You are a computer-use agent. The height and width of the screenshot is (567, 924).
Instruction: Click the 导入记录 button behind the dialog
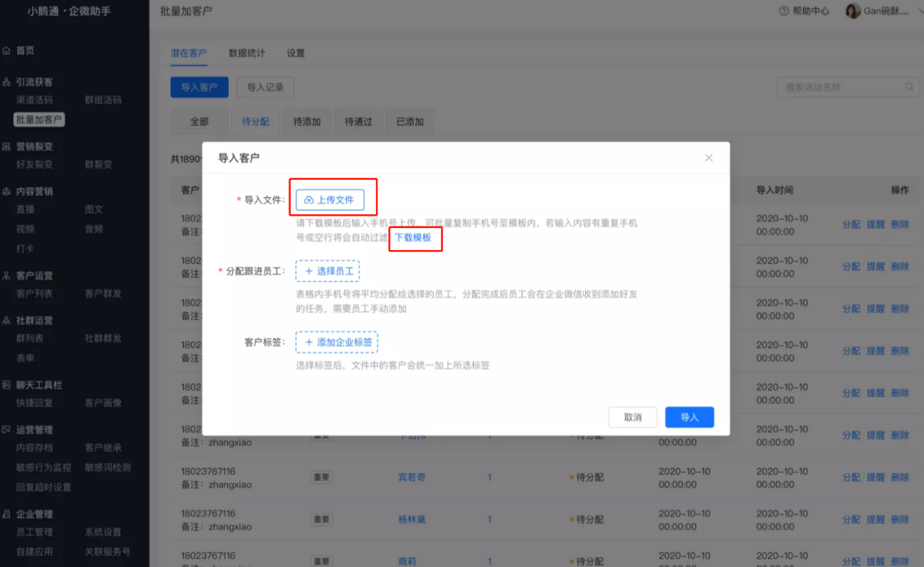point(265,87)
